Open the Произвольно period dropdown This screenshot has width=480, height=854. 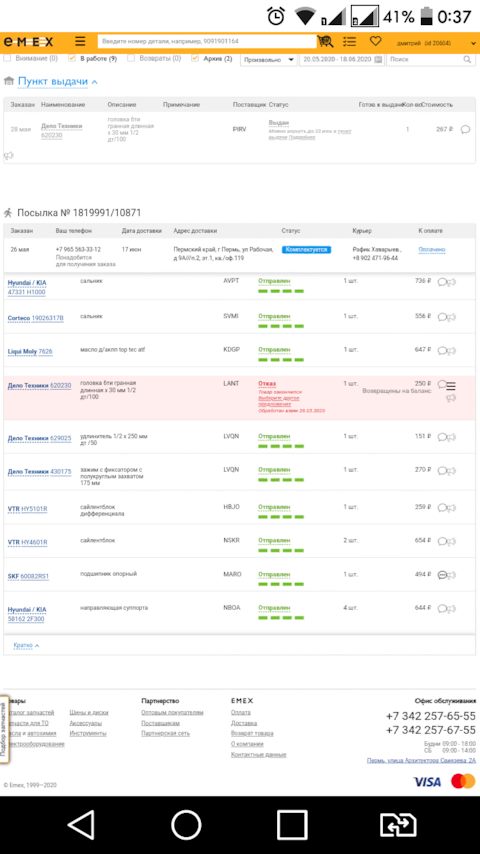(269, 59)
